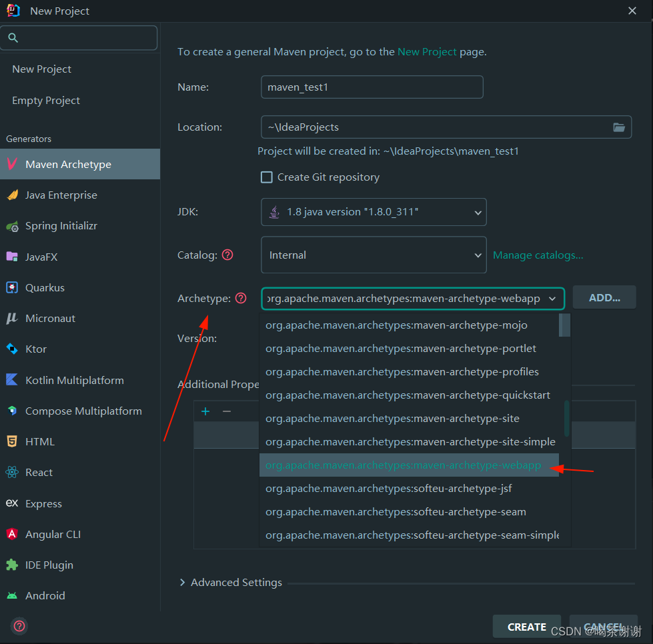Screen dimensions: 653x644
Task: Choose softeu-archetype-seam-simple option
Action: pyautogui.click(x=408, y=535)
